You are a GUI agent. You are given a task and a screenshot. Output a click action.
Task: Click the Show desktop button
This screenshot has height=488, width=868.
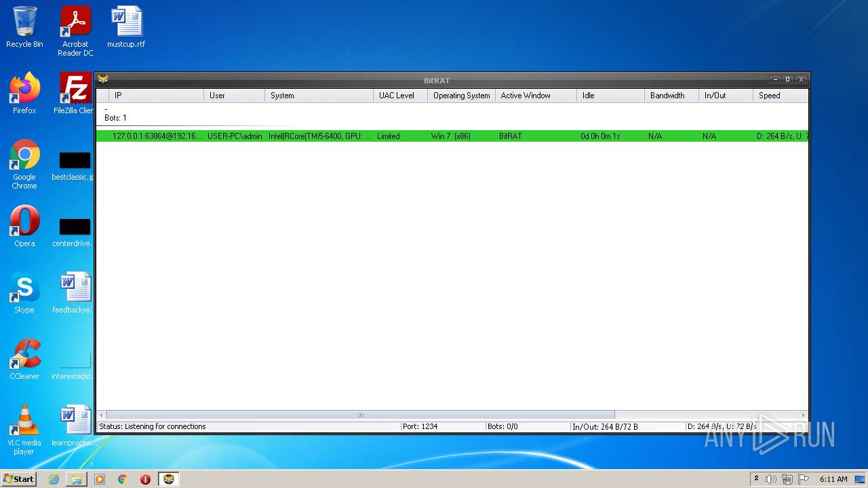pyautogui.click(x=860, y=479)
